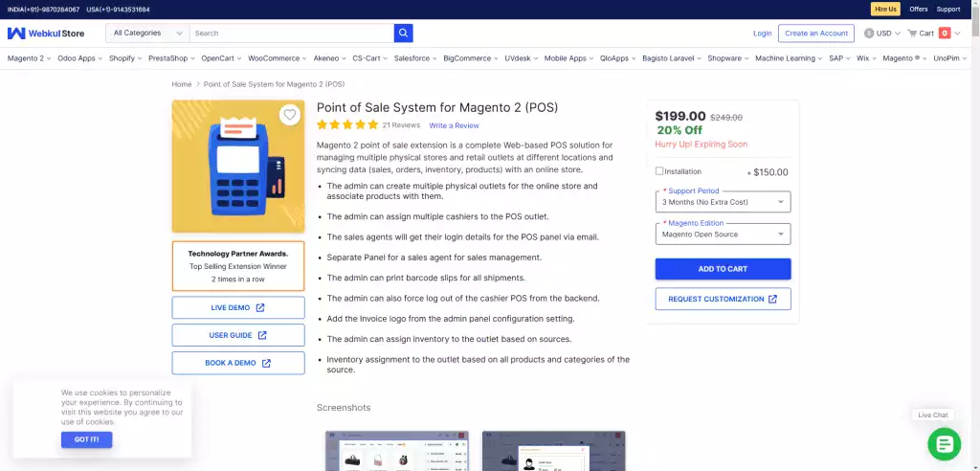Click the USD currency dollar icon
Viewport: 980px width, 471px height.
(869, 34)
